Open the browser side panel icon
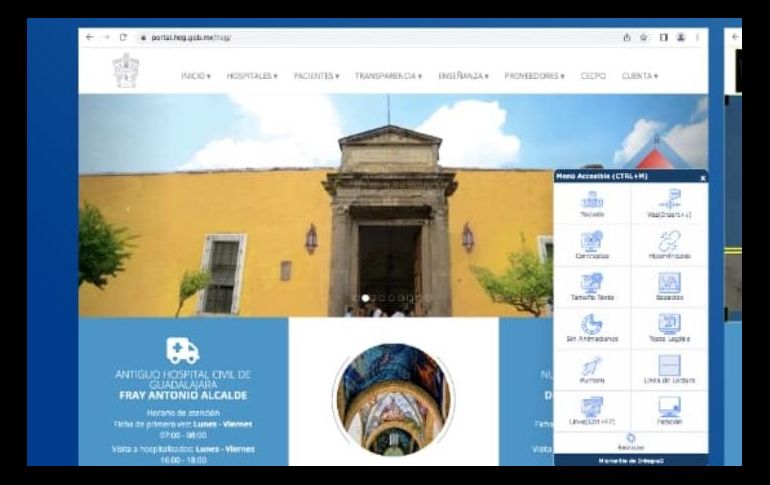The image size is (770, 485). 663,37
